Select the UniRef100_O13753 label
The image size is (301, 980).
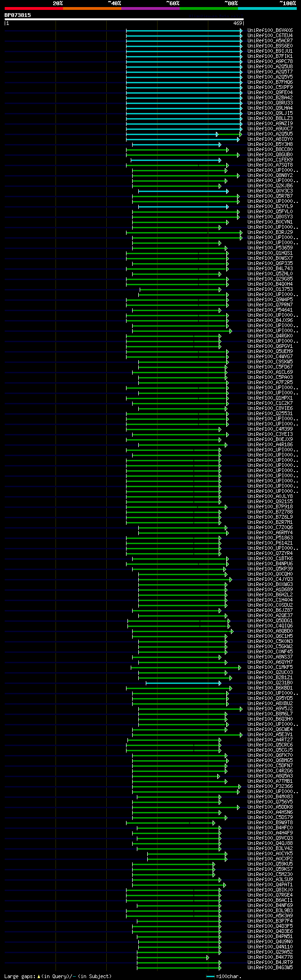(x=270, y=289)
